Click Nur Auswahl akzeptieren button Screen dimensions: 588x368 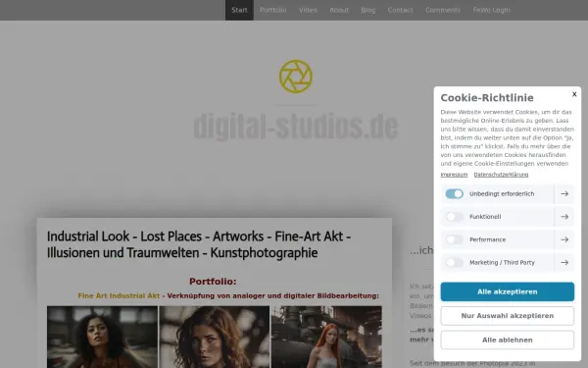coord(507,316)
